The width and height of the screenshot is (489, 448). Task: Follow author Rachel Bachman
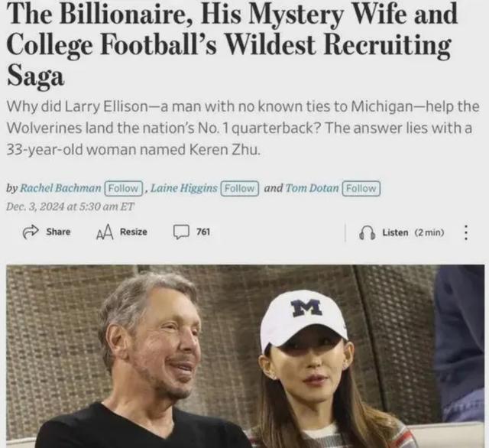(x=124, y=188)
